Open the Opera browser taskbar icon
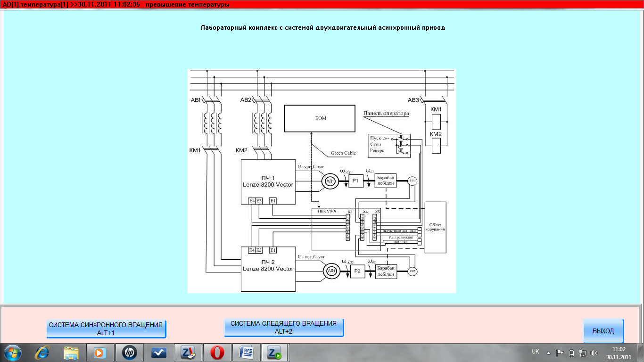The height and width of the screenshot is (362, 644). pos(217,353)
